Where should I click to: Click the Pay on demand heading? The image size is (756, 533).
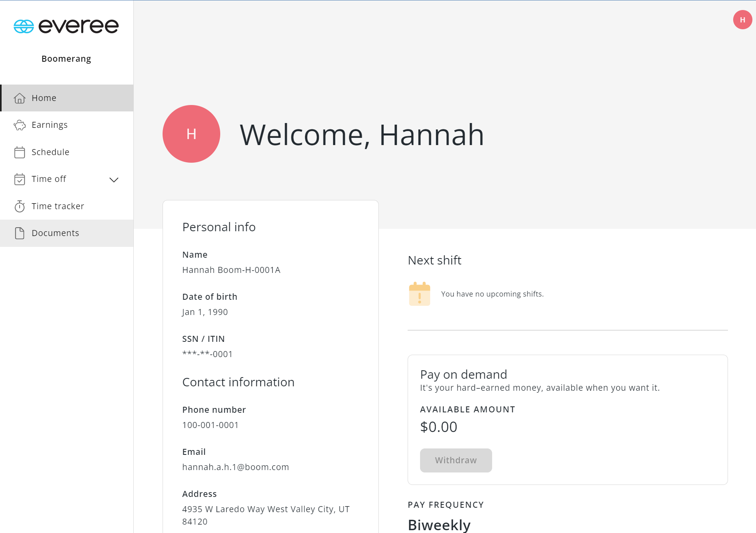464,375
